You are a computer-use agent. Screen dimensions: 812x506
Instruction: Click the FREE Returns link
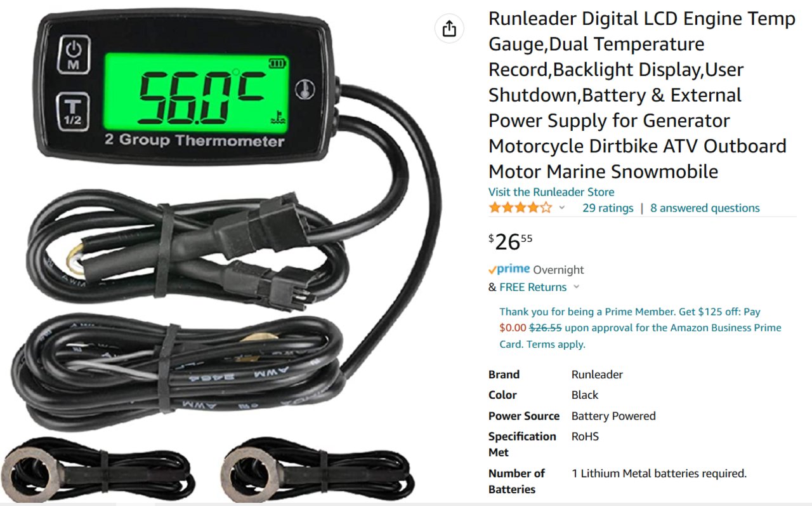point(533,287)
